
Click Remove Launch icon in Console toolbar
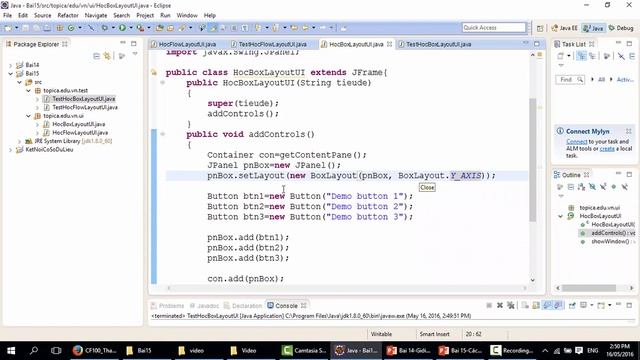(500, 305)
